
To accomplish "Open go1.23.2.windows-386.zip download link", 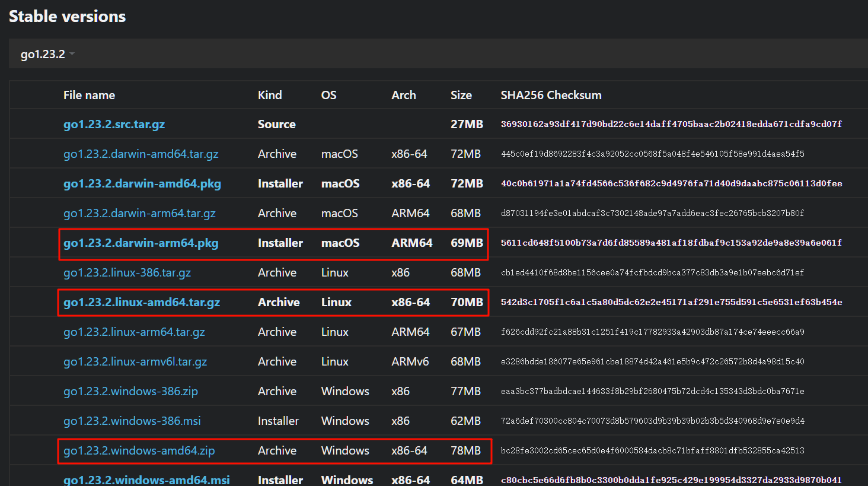I will coord(130,391).
